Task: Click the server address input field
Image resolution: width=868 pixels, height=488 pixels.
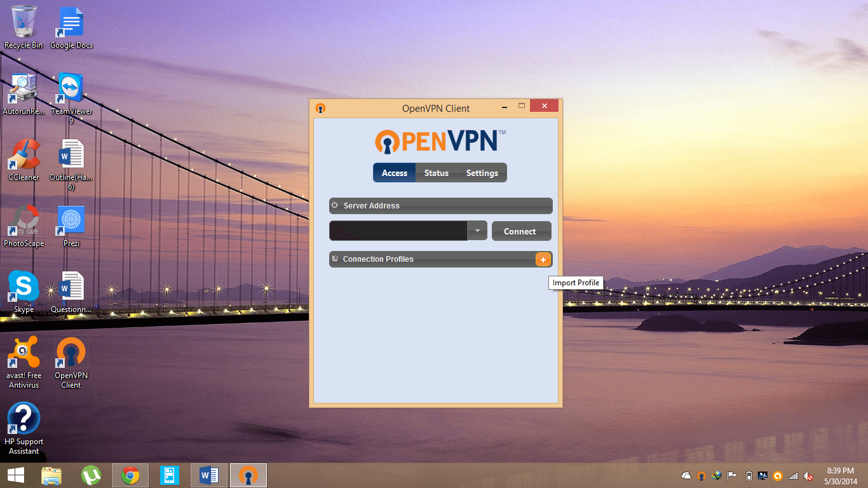Action: 398,231
